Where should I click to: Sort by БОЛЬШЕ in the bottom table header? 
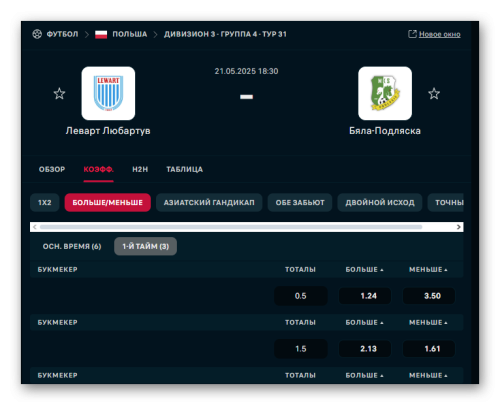point(364,375)
